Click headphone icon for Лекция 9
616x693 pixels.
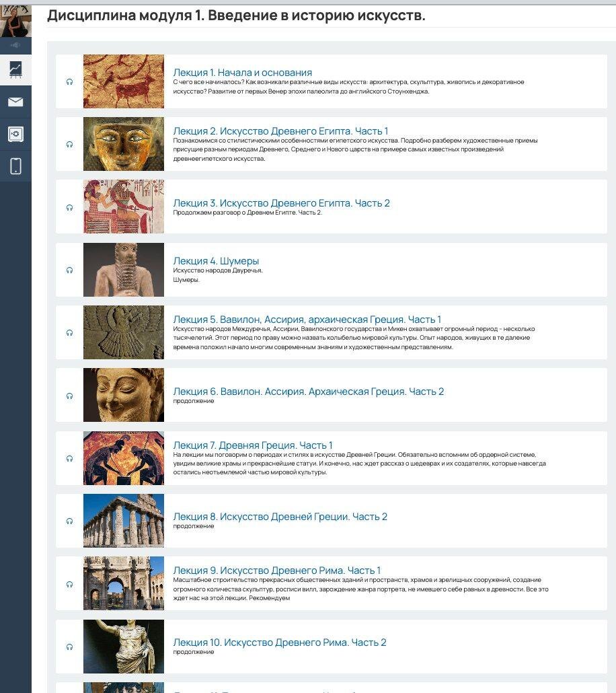pyautogui.click(x=69, y=584)
